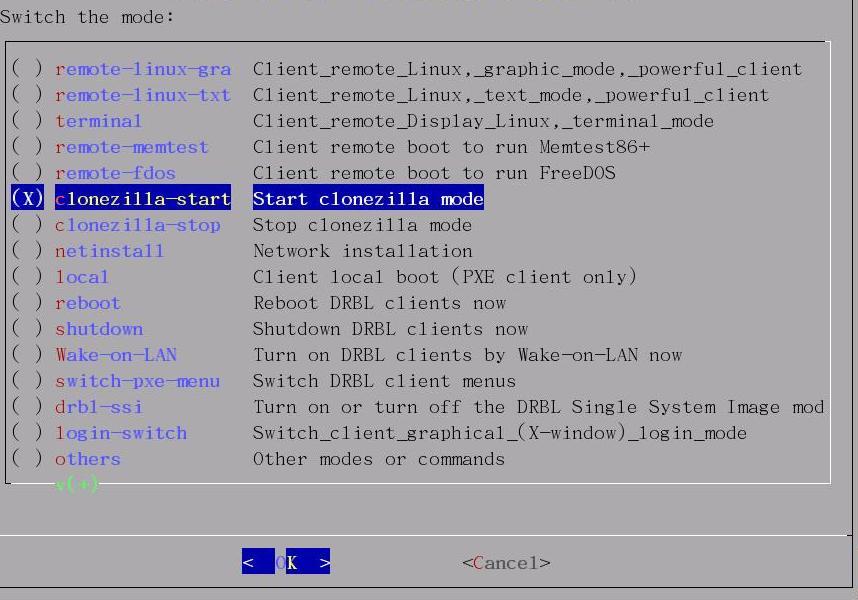The height and width of the screenshot is (600, 858).
Task: Choose the login-switch radio button
Action: click(27, 433)
